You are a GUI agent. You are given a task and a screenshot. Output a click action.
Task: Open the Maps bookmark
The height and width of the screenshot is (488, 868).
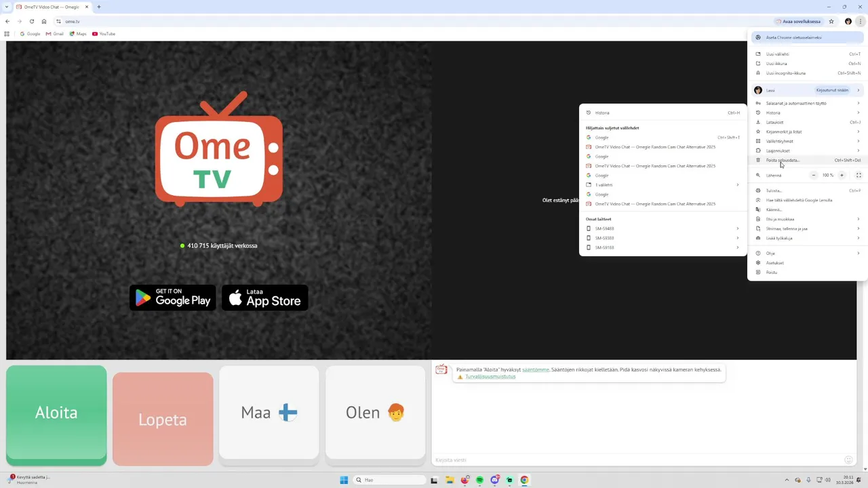pyautogui.click(x=78, y=33)
